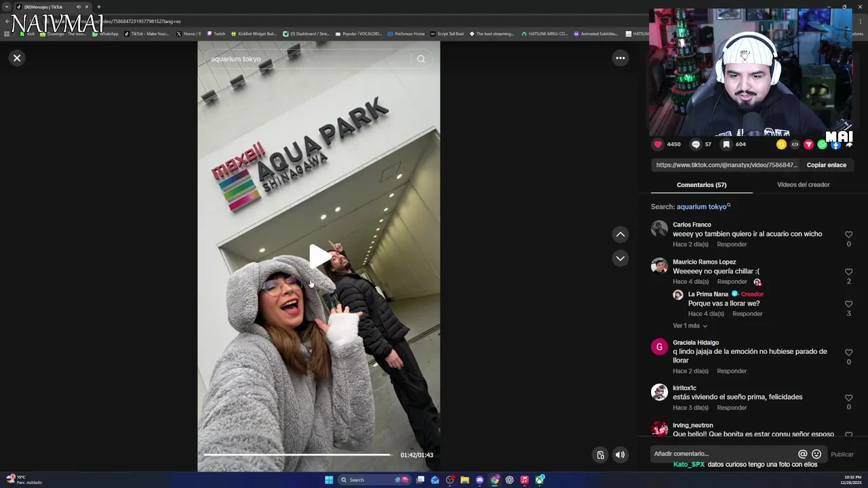The width and height of the screenshot is (868, 488).
Task: Open the Windows Start menu
Action: point(329,480)
